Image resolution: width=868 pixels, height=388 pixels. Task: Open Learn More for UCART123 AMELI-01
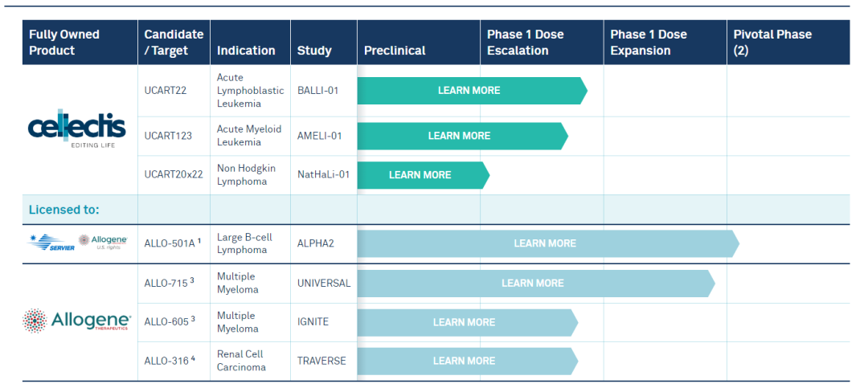coord(459,136)
